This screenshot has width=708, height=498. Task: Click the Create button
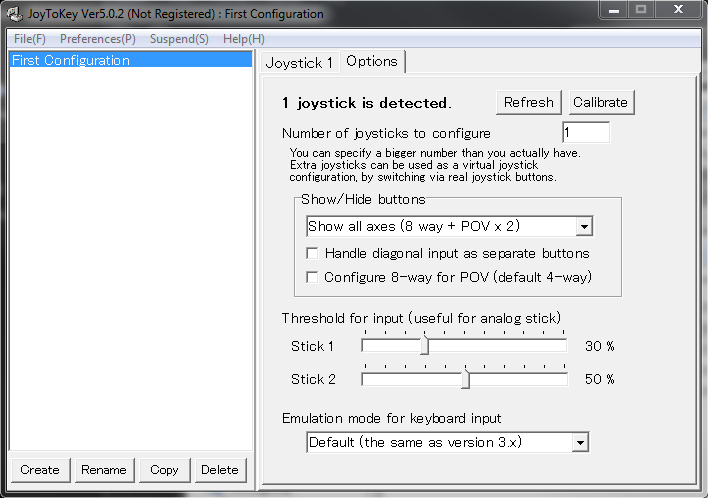click(40, 470)
